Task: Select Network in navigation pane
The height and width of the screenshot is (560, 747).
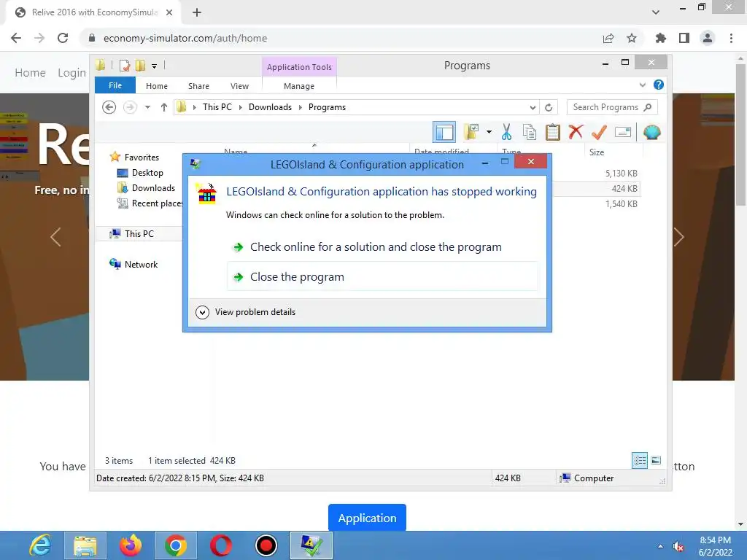Action: [x=141, y=264]
